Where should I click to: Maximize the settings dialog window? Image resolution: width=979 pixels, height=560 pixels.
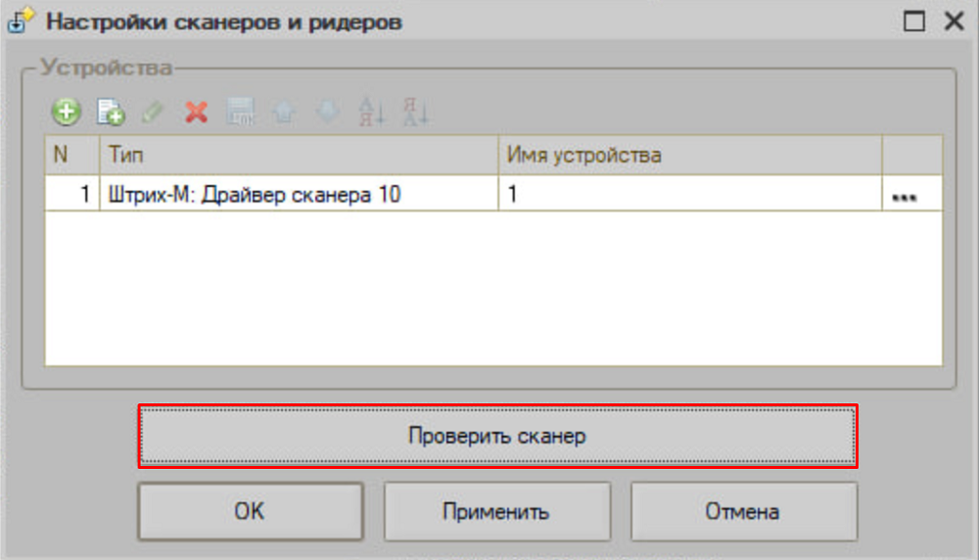click(914, 22)
